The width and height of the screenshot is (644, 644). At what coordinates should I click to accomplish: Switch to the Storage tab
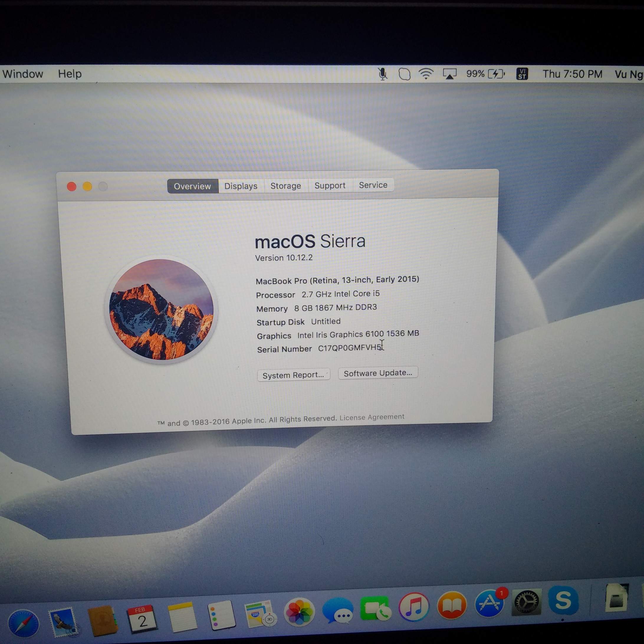[x=286, y=185]
